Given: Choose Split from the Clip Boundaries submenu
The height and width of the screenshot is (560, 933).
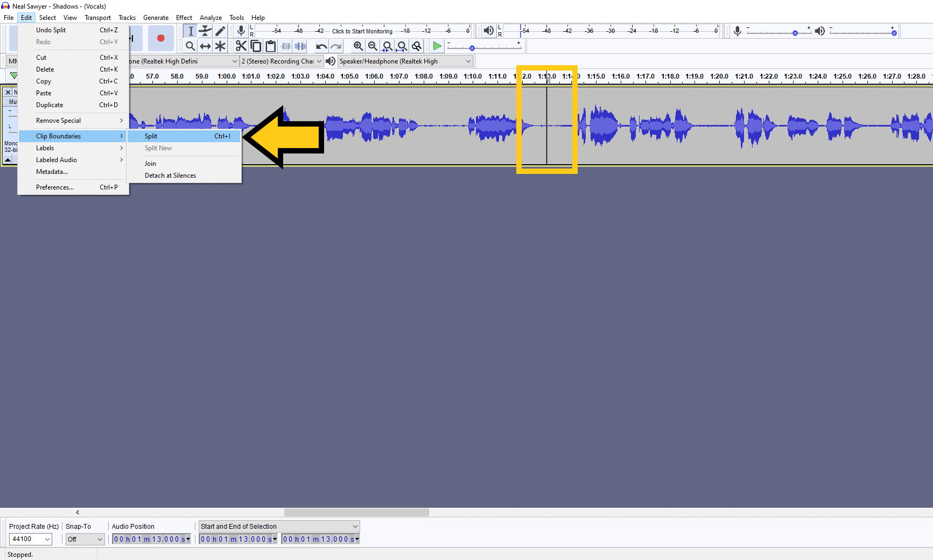Looking at the screenshot, I should [x=152, y=136].
